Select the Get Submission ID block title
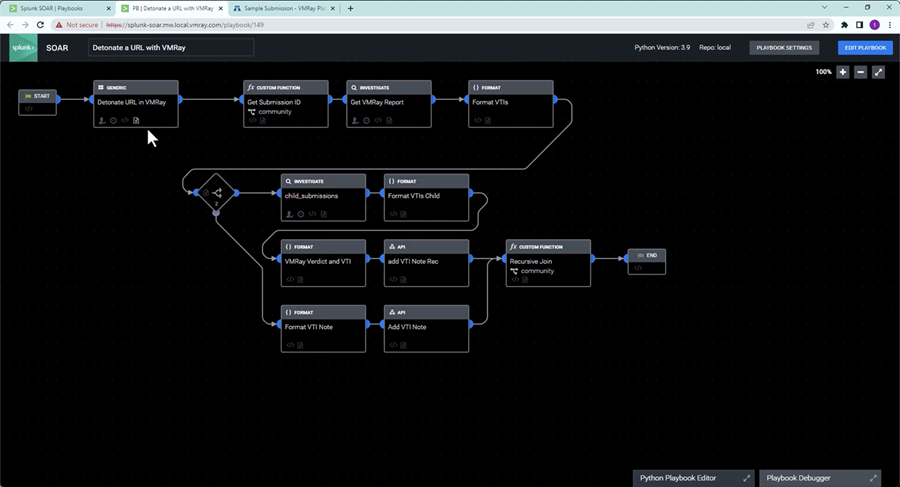900x487 pixels. 274,102
